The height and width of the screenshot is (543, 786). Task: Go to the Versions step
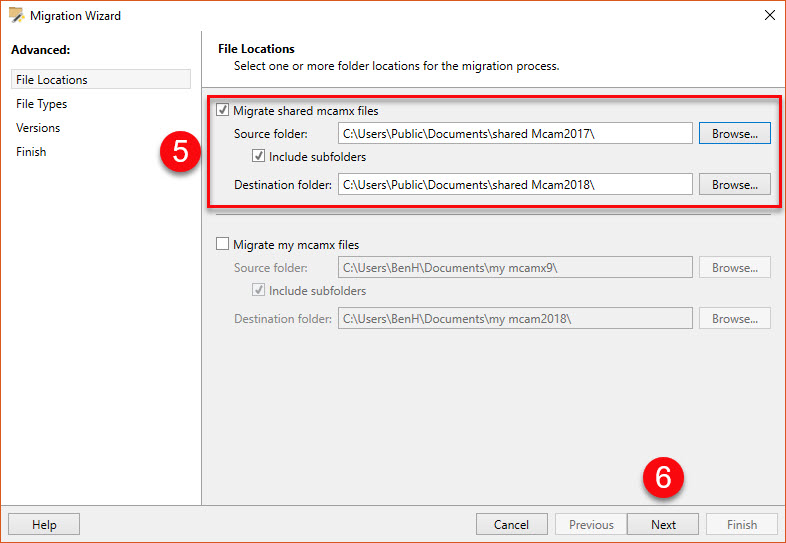coord(38,128)
